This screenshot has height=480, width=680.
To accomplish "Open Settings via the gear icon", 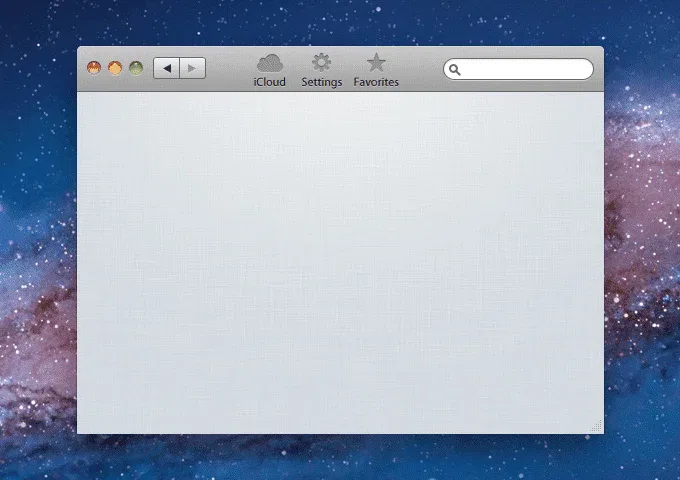I will (x=321, y=62).
